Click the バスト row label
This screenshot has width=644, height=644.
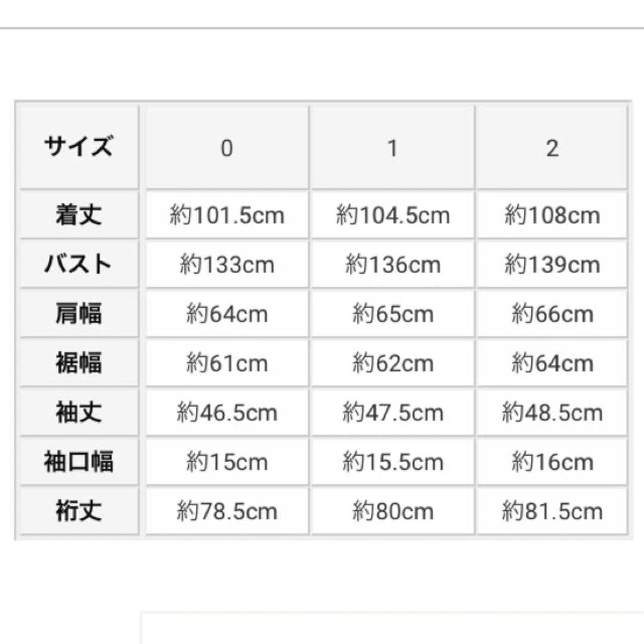click(78, 264)
